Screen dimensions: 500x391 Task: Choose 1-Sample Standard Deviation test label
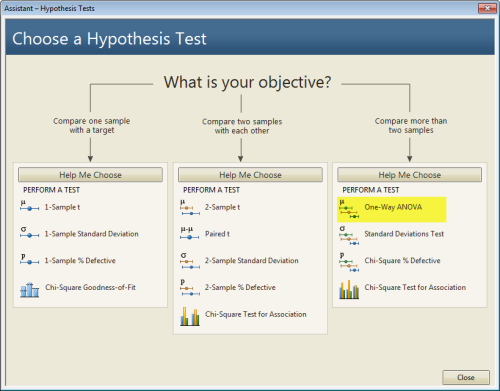[x=91, y=234]
